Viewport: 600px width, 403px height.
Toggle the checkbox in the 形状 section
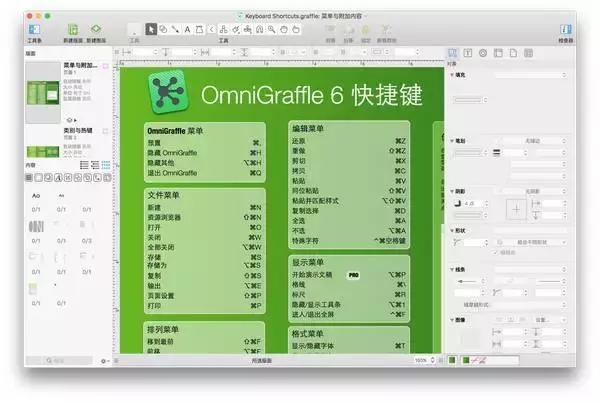(x=496, y=253)
